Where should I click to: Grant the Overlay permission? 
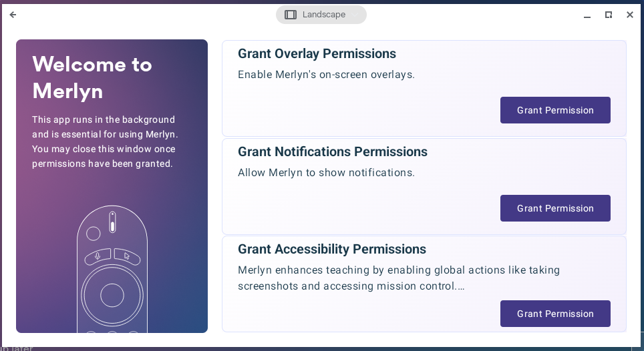click(555, 110)
